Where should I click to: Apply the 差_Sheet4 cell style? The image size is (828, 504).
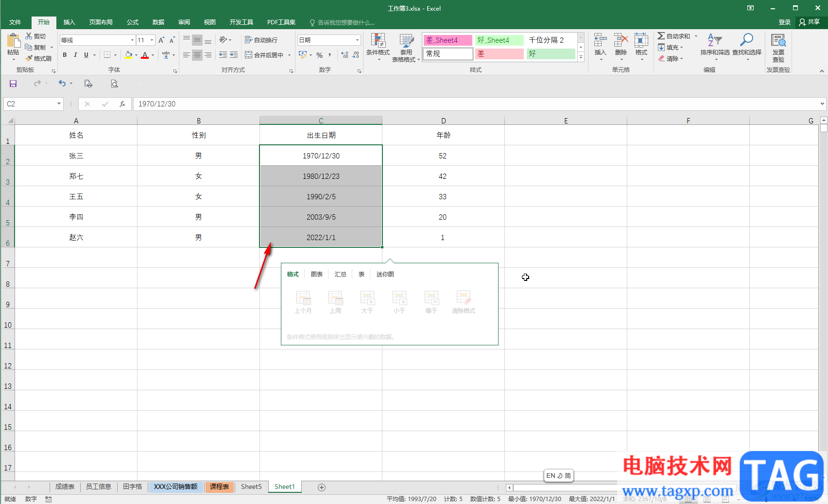click(x=448, y=40)
